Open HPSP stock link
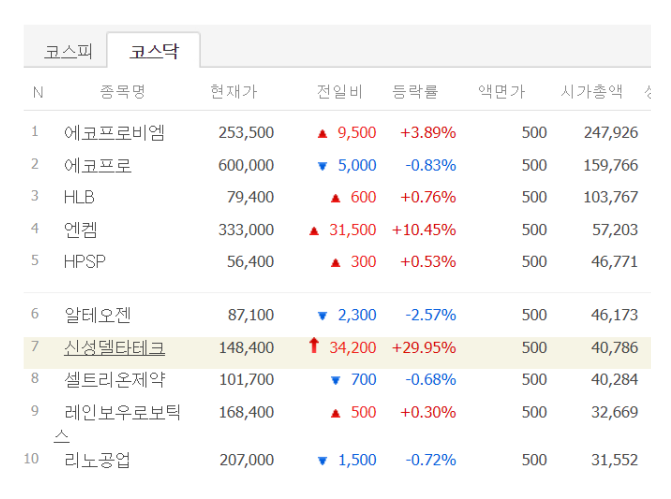The image size is (671, 499). click(84, 261)
